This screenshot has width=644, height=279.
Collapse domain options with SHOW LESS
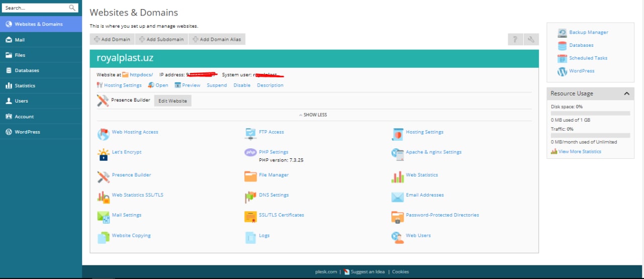[313, 115]
